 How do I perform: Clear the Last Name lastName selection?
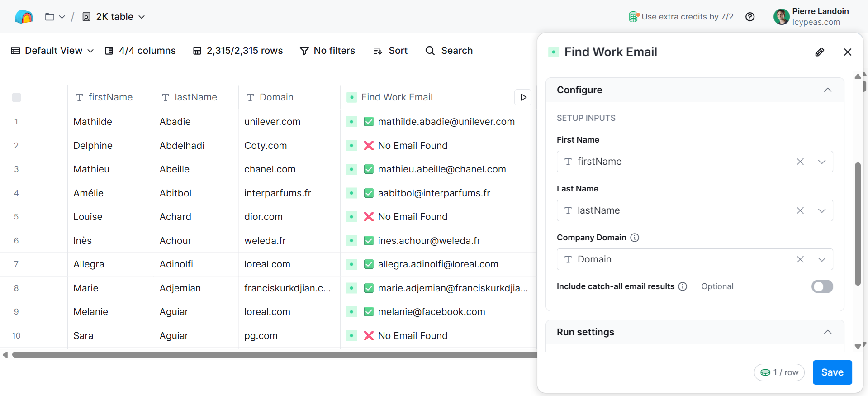tap(800, 210)
